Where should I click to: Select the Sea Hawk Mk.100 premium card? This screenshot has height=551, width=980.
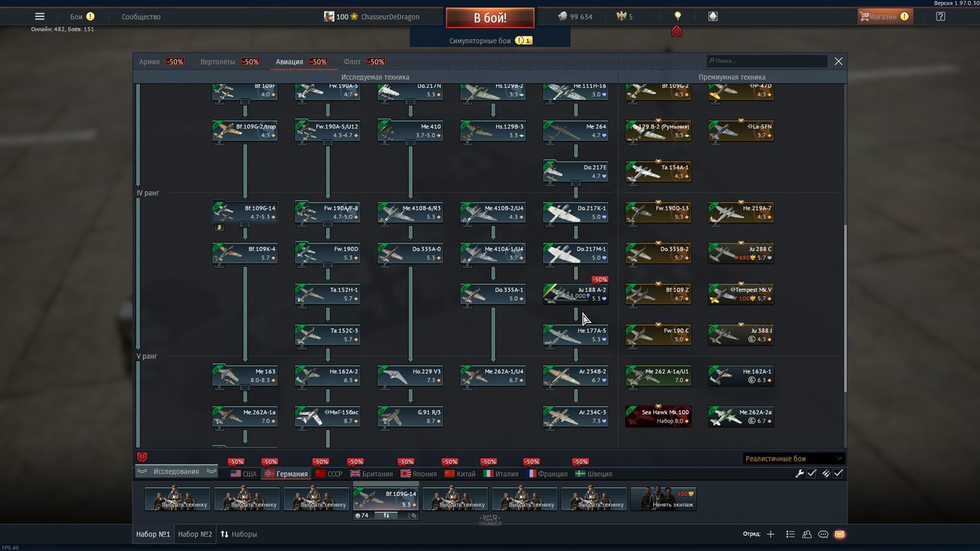658,416
